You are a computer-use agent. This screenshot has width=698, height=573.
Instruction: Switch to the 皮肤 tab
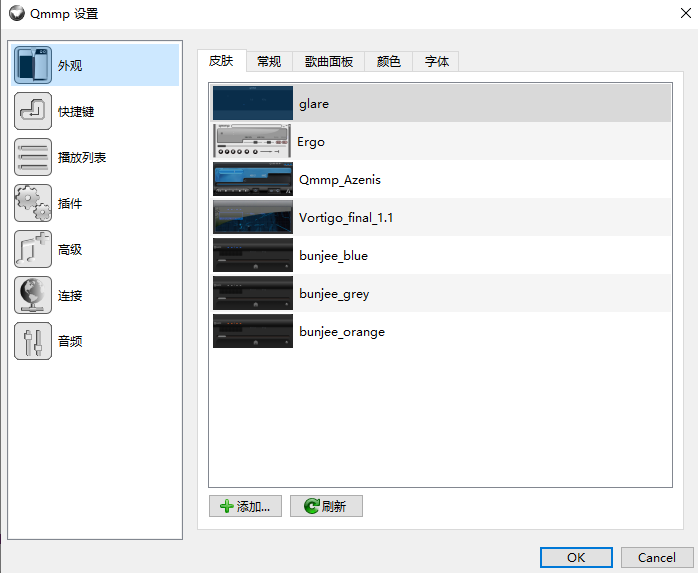[221, 61]
